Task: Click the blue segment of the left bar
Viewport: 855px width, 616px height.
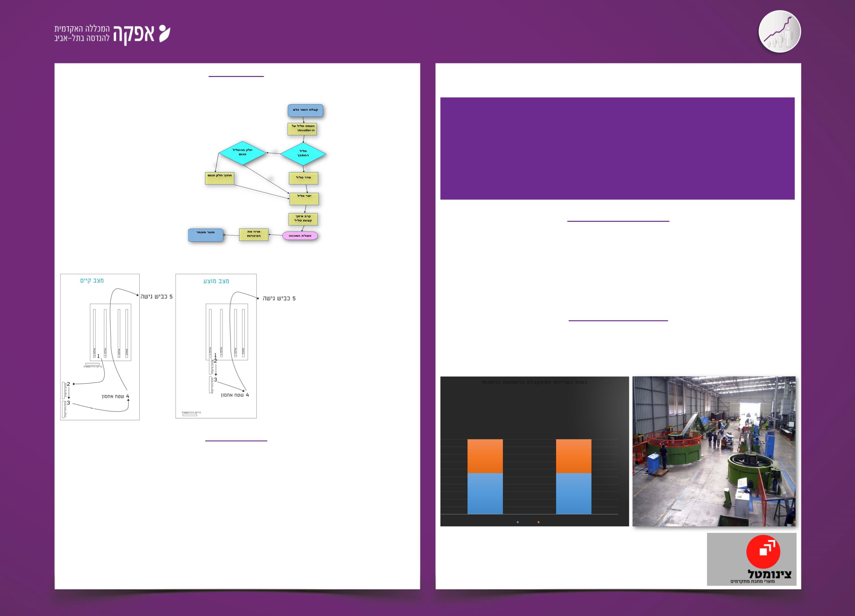Action: pyautogui.click(x=485, y=494)
